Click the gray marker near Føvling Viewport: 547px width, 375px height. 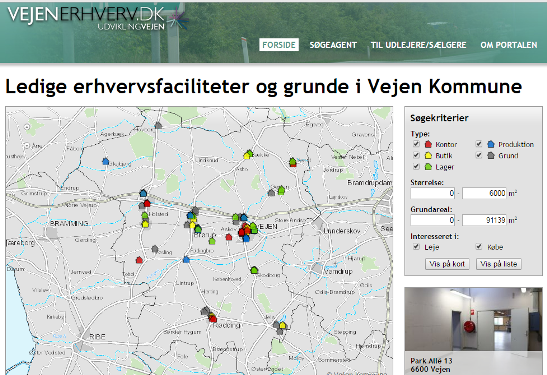pyautogui.click(x=155, y=249)
